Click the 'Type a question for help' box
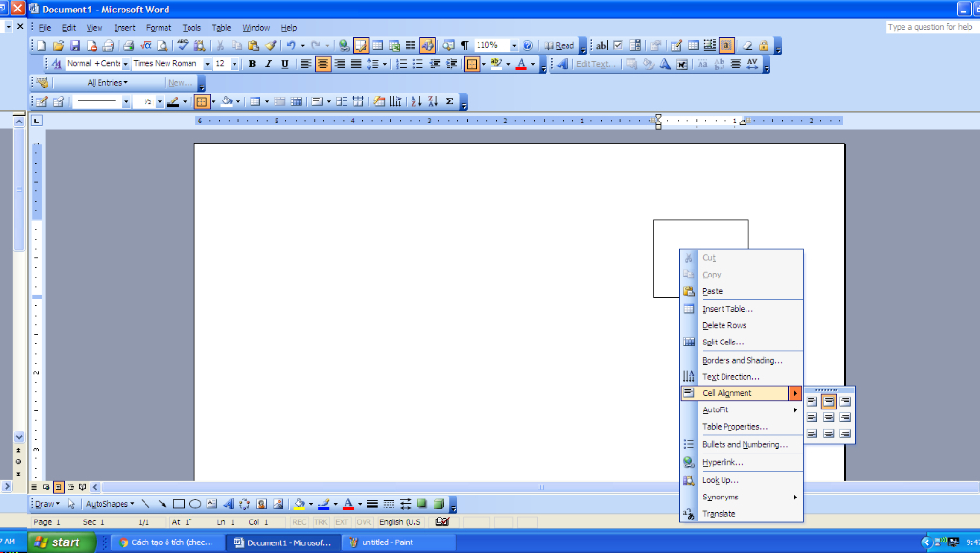The image size is (980, 553). (x=930, y=27)
